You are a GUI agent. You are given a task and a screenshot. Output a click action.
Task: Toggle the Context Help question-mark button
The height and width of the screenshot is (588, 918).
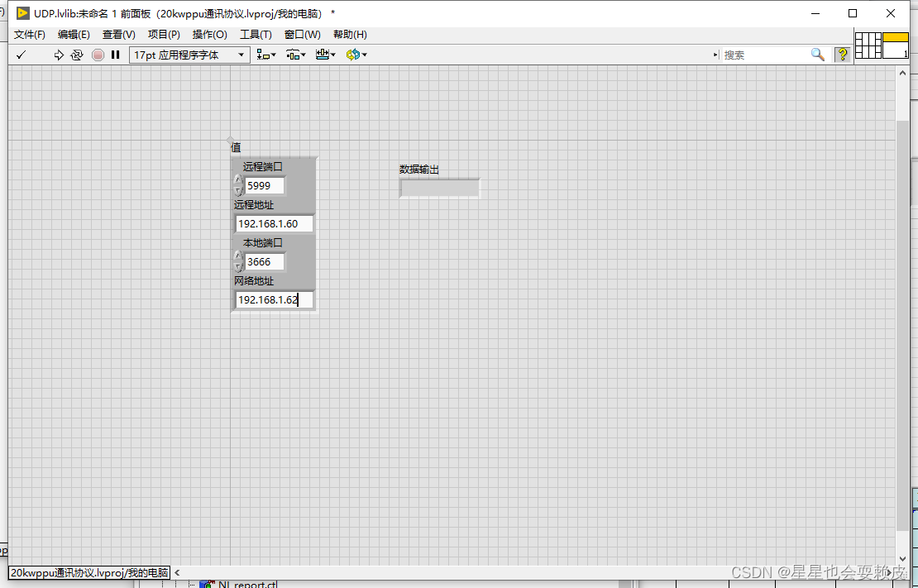[x=843, y=55]
